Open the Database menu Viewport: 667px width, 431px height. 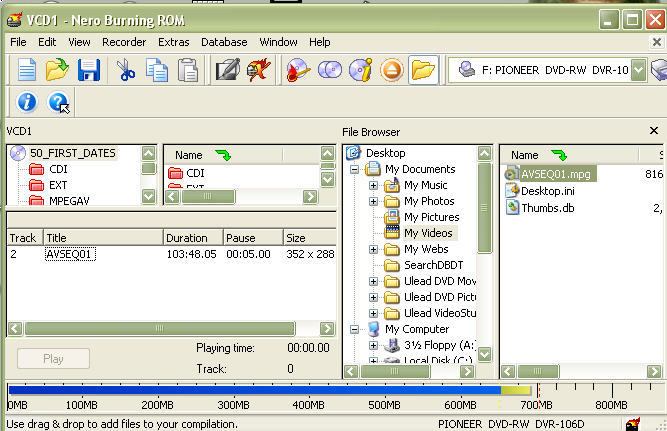pos(224,42)
